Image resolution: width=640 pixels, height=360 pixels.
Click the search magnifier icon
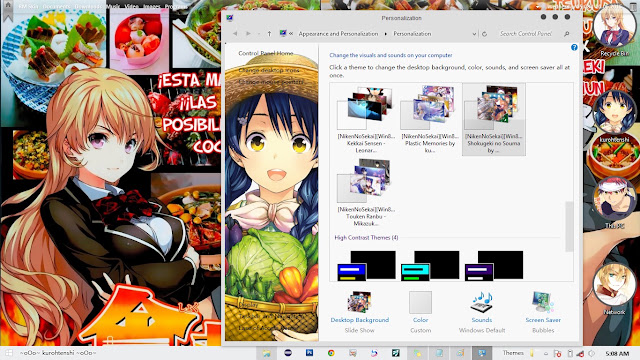567,34
